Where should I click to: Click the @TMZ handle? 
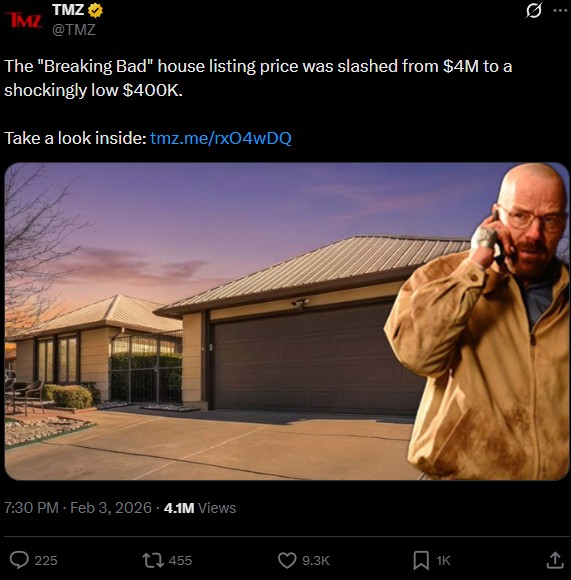[x=74, y=30]
